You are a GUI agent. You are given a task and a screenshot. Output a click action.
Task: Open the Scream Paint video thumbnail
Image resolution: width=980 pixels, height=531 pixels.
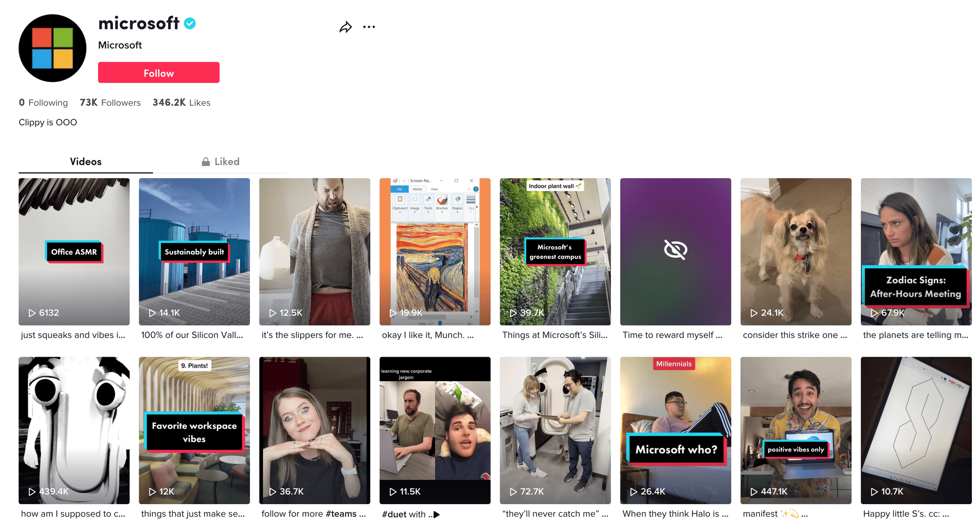(435, 251)
